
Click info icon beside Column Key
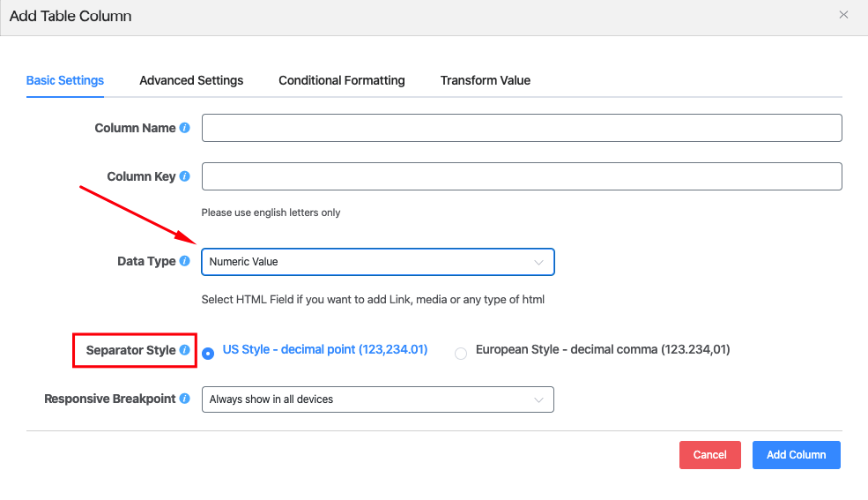(185, 176)
